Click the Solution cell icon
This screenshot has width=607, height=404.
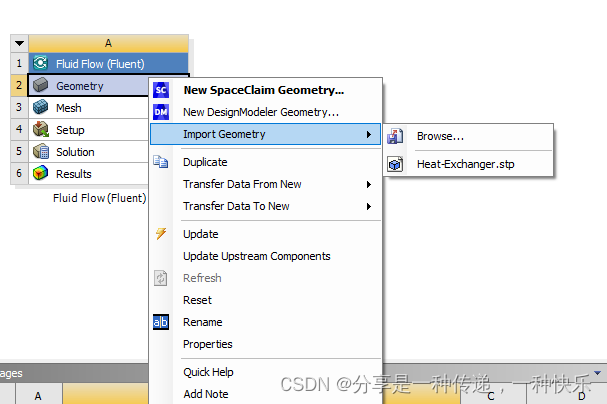pyautogui.click(x=40, y=151)
